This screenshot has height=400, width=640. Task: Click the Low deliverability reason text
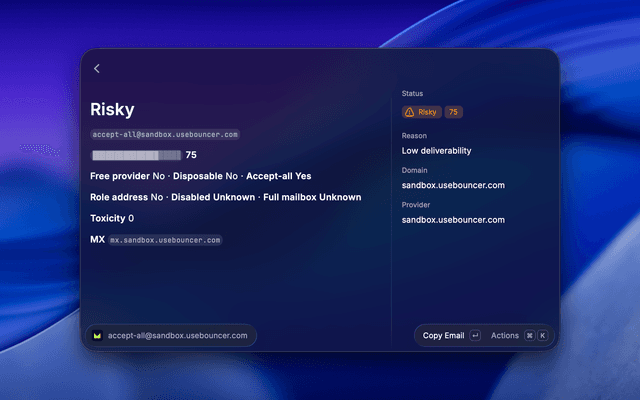coord(436,151)
